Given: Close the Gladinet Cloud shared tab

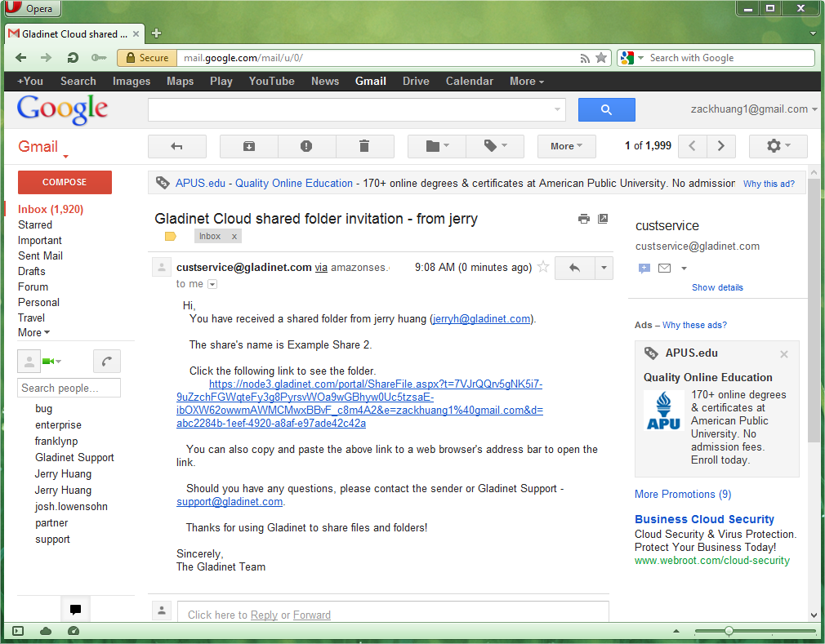Looking at the screenshot, I should point(136,33).
